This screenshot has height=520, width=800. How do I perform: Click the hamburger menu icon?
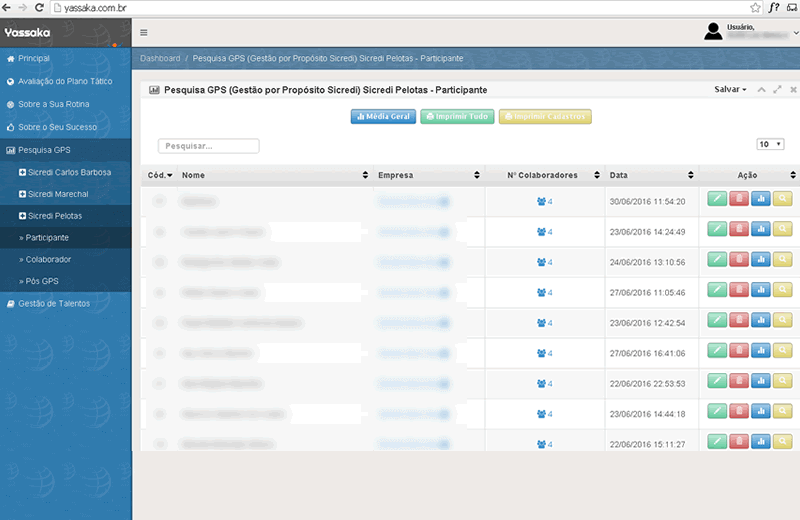144,33
